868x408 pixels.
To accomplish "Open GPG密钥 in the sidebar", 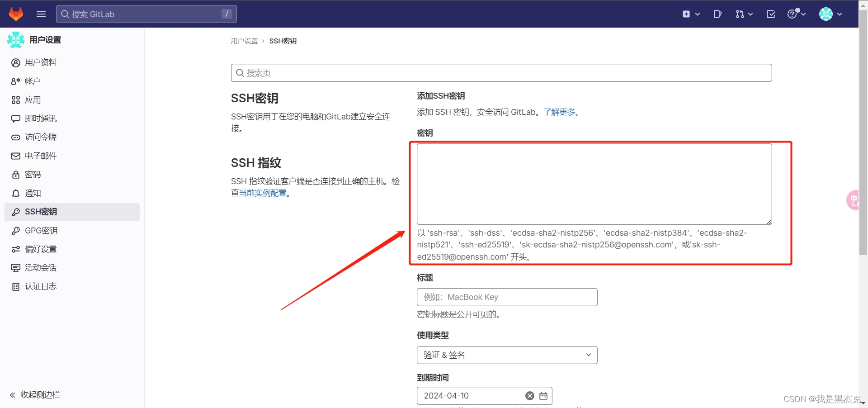I will tap(72, 231).
